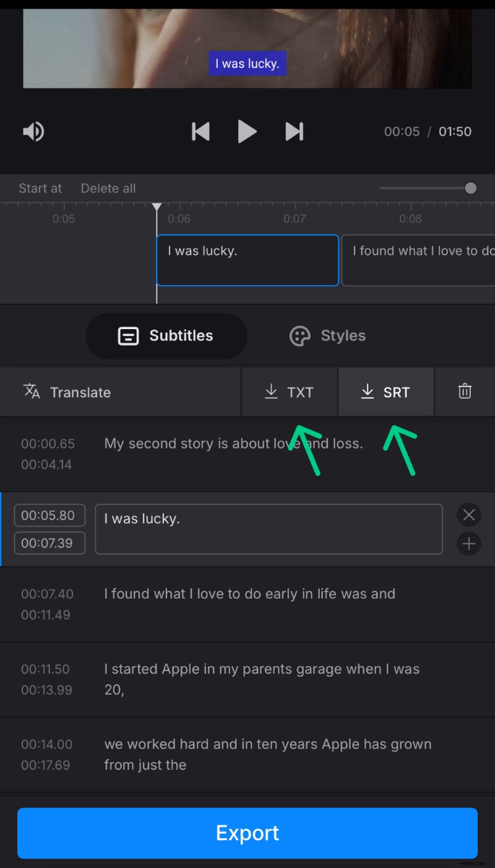Remove the selected subtitle with the X icon
Viewport: 495px width, 868px height.
(468, 515)
